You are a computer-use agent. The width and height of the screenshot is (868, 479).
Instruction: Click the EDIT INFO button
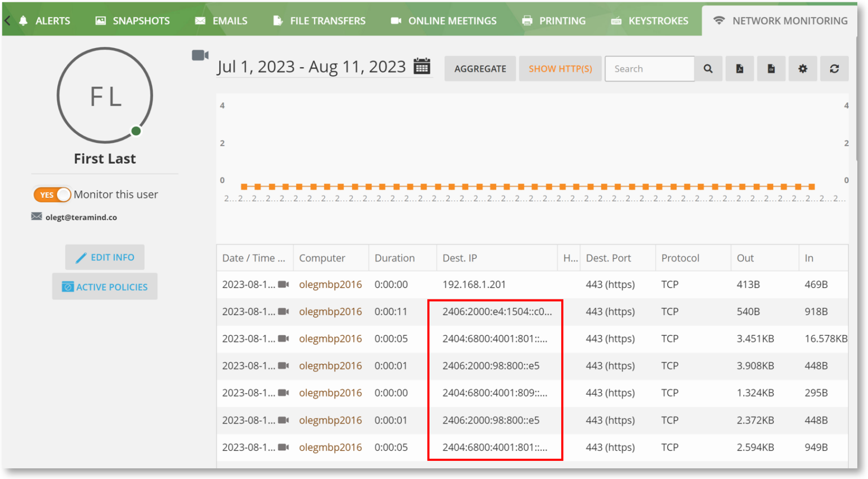point(105,258)
